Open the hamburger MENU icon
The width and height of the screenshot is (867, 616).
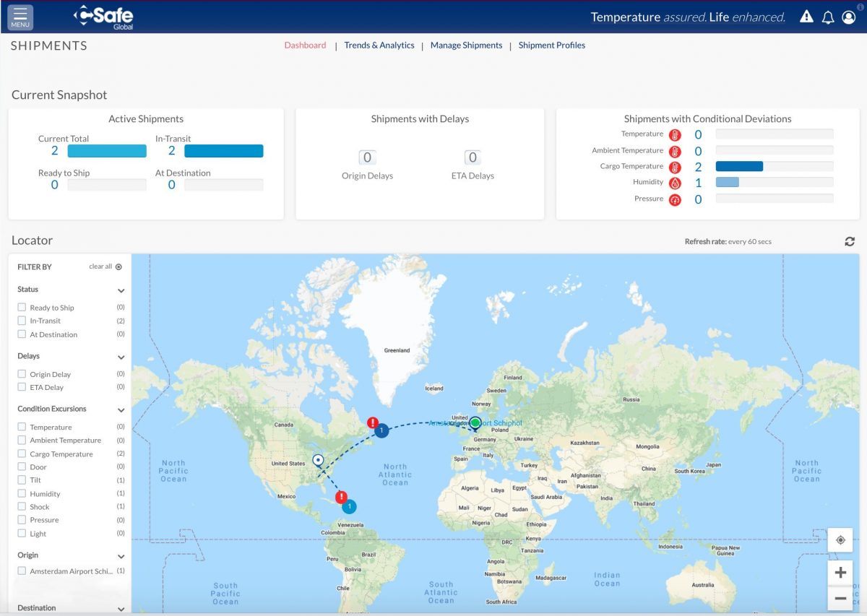click(20, 16)
